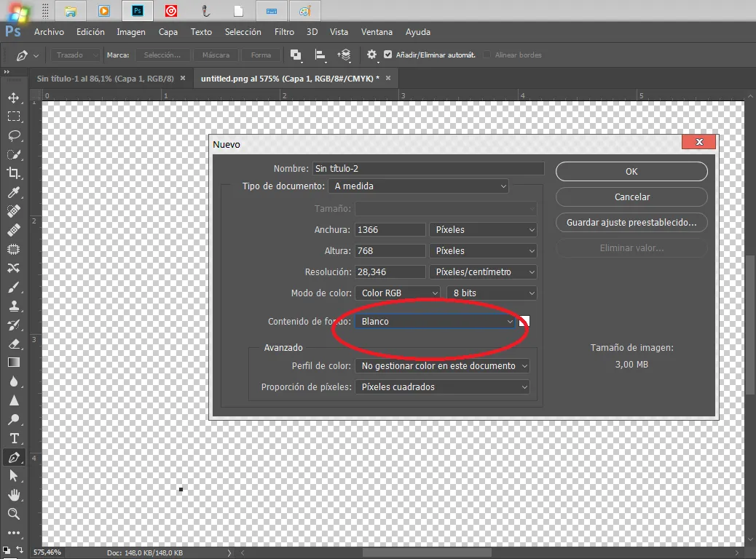Select the Content-Aware Move tool
The height and width of the screenshot is (559, 756).
tap(14, 268)
